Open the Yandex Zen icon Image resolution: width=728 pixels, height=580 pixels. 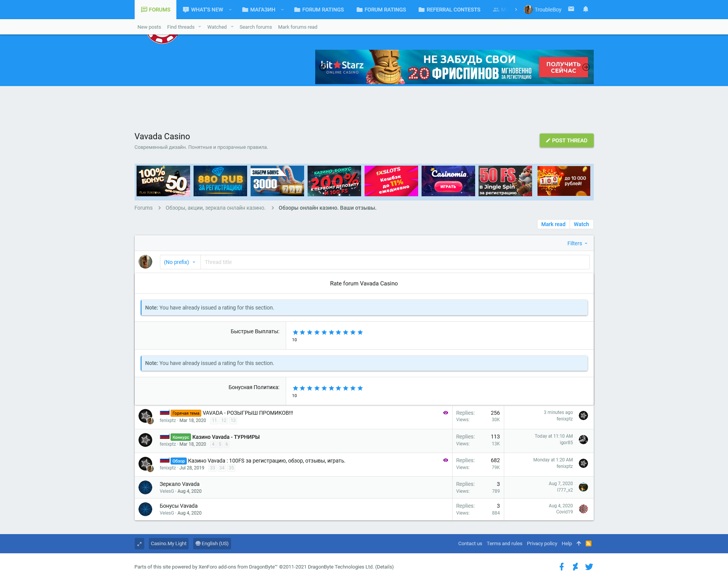coord(575,567)
